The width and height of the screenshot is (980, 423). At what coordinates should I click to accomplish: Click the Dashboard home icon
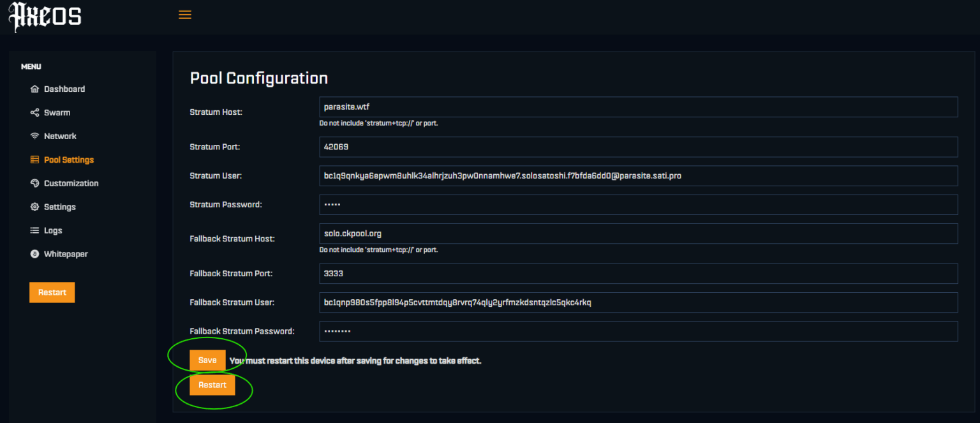[x=34, y=89]
